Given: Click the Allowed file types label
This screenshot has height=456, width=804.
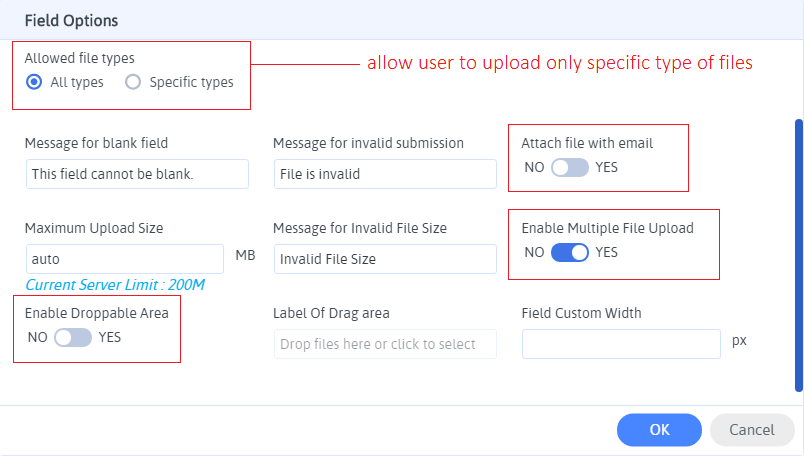Looking at the screenshot, I should pos(79,58).
